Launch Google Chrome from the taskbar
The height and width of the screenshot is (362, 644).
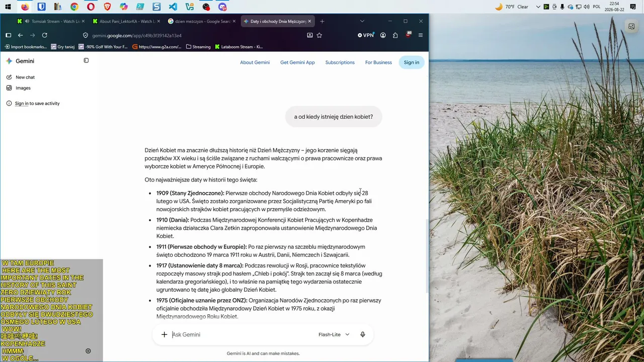[x=74, y=7]
